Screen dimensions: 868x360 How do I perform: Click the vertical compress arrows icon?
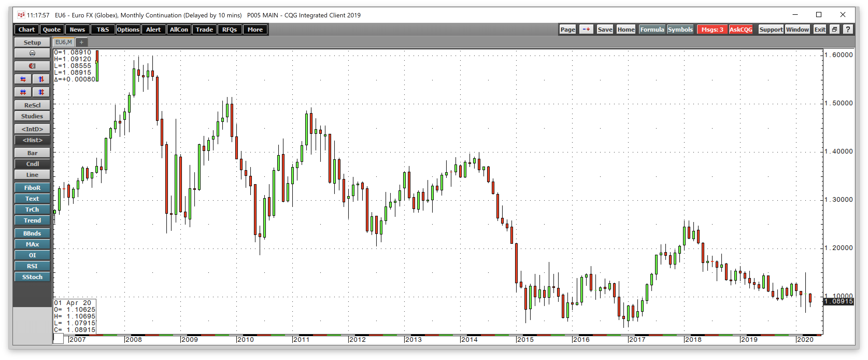pyautogui.click(x=41, y=92)
